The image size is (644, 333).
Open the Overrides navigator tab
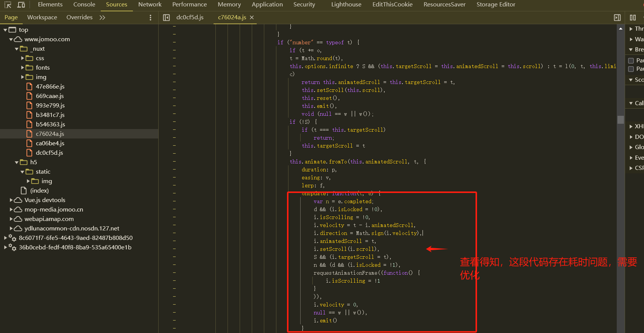point(80,17)
